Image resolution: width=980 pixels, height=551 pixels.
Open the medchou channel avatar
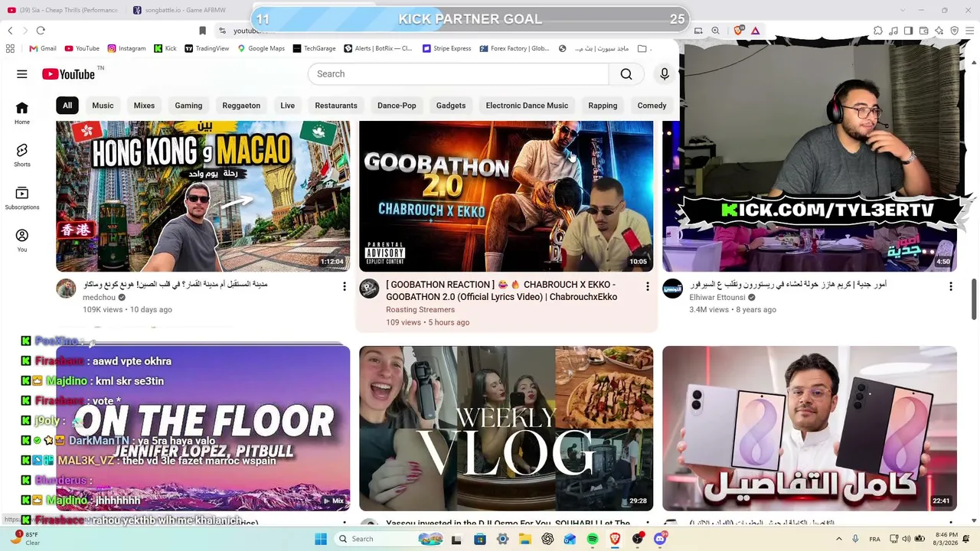(x=67, y=289)
